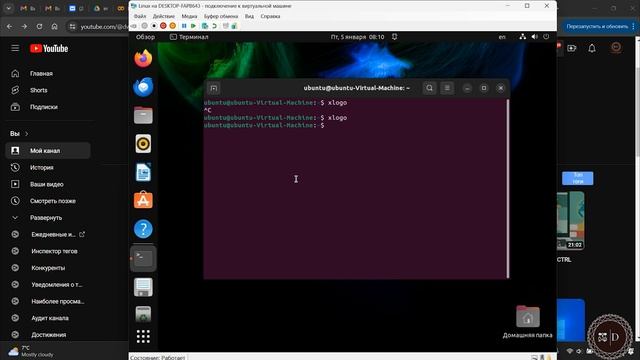This screenshot has width=640, height=360.
Task: Switch the en keyboard layout indicator
Action: [502, 37]
